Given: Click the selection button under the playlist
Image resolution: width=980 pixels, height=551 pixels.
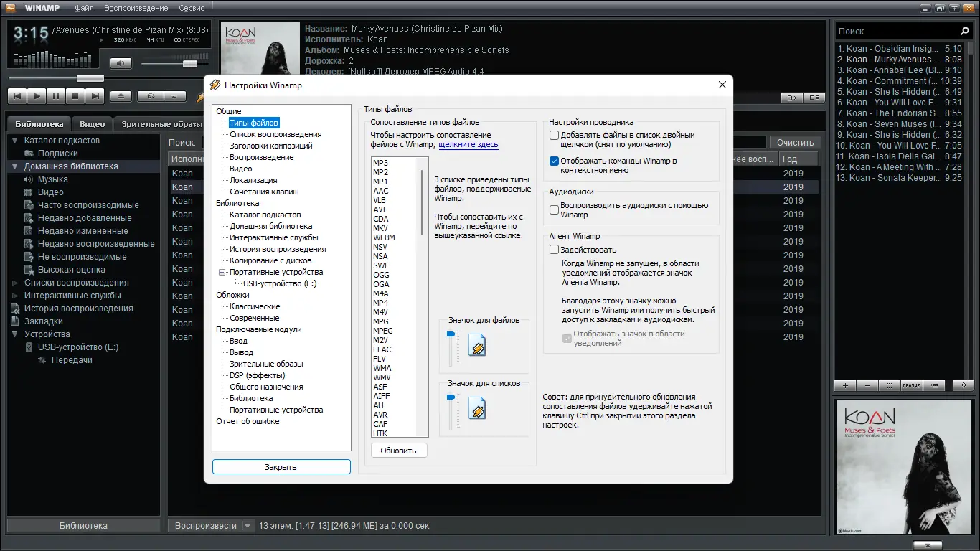Looking at the screenshot, I should point(890,385).
